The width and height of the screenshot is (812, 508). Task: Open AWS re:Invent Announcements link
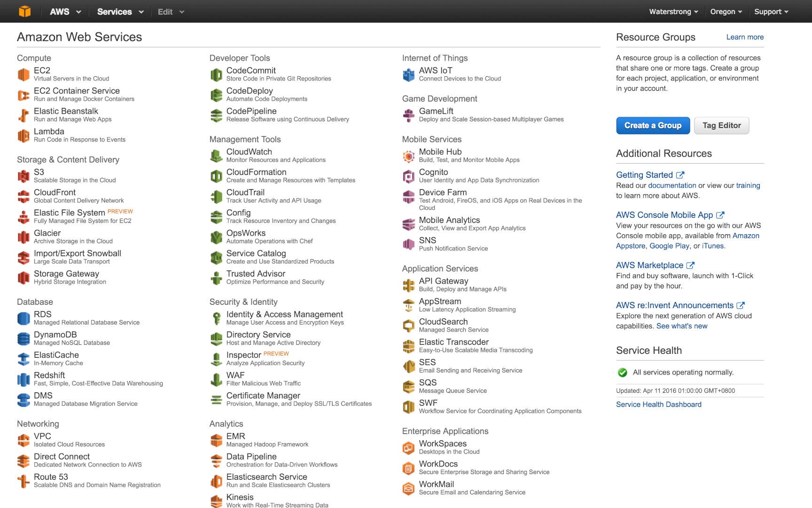coord(680,305)
